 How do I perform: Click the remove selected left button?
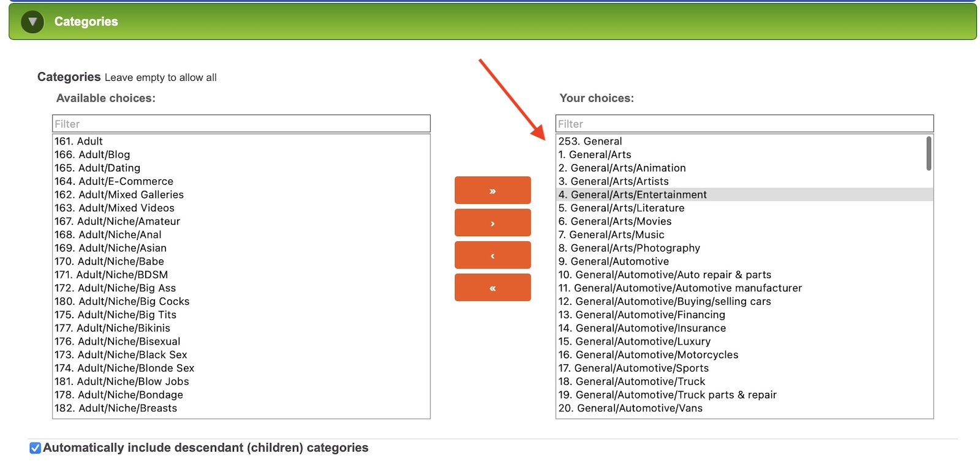click(x=492, y=255)
